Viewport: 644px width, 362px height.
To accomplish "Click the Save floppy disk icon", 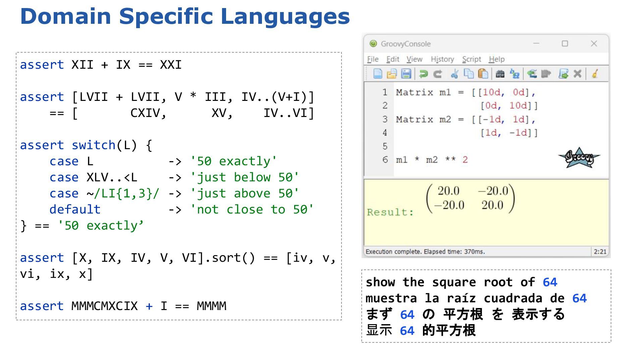I will [x=406, y=73].
